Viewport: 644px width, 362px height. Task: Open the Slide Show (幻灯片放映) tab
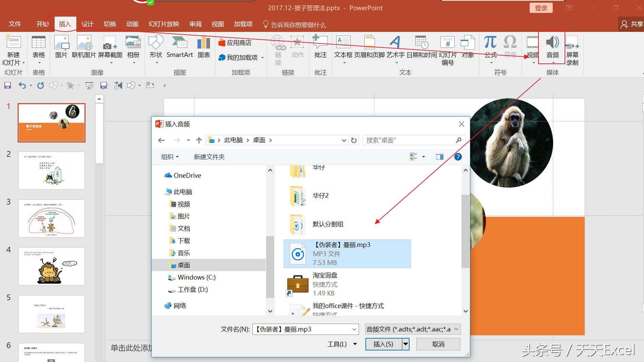tap(164, 24)
